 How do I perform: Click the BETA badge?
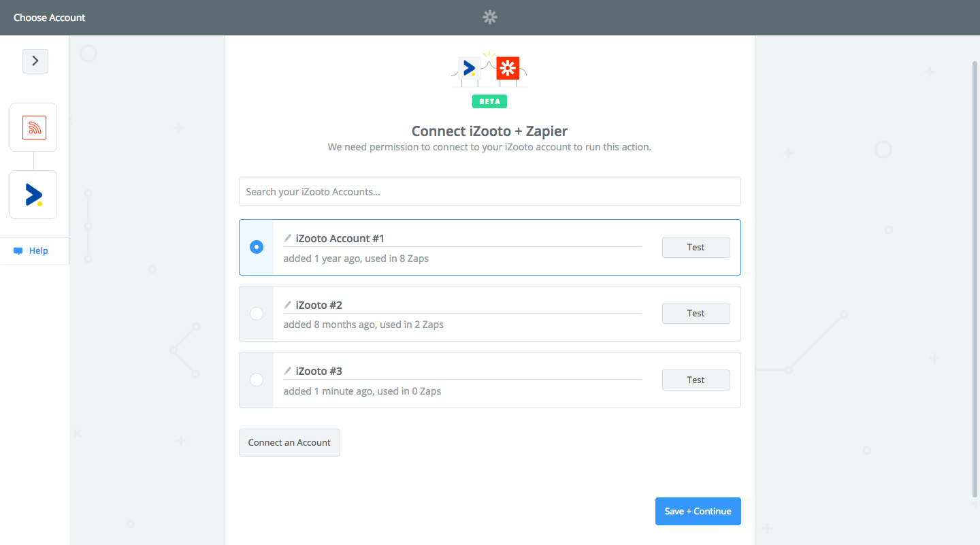pyautogui.click(x=489, y=101)
